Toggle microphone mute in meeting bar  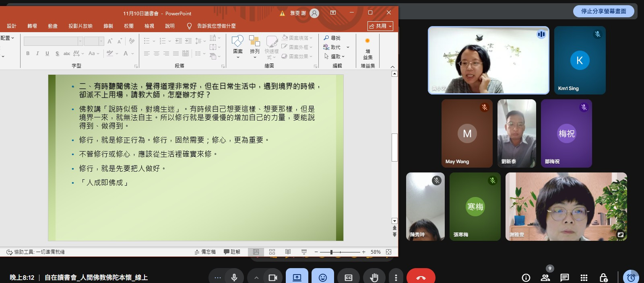(x=234, y=277)
